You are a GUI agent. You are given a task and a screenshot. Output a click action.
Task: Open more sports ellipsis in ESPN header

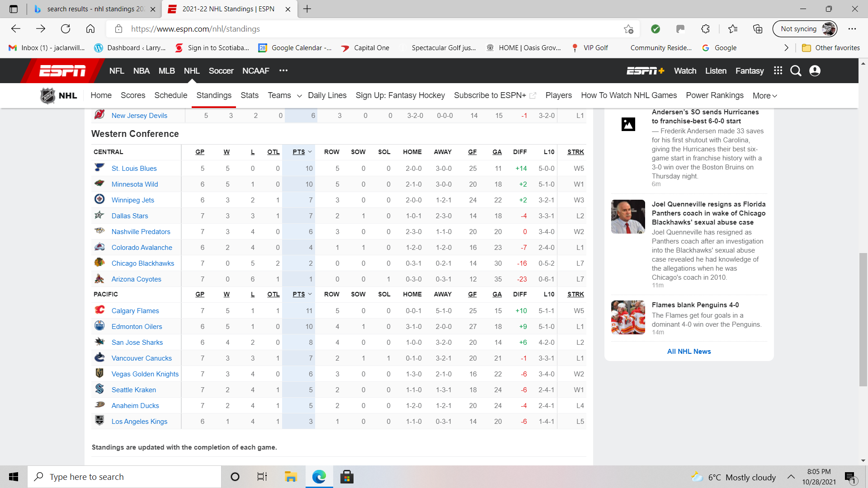[x=283, y=70]
